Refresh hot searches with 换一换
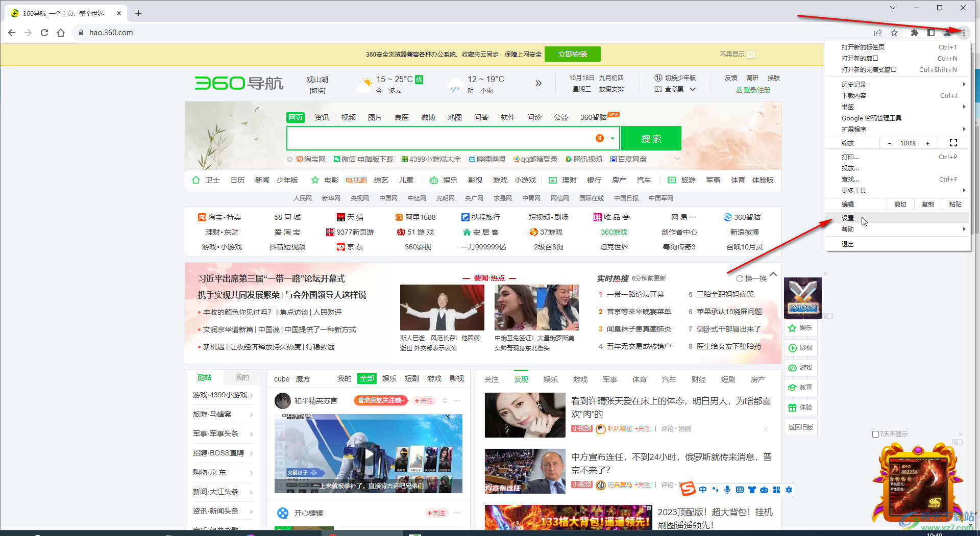 click(751, 278)
